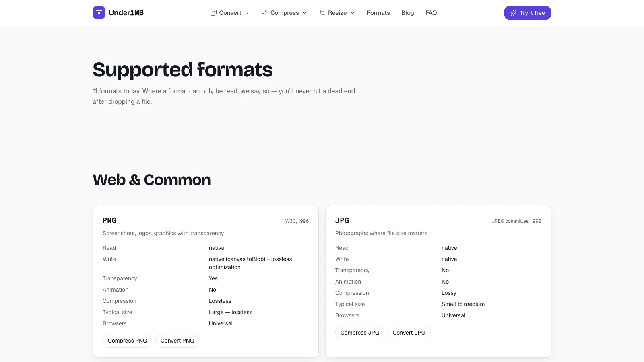Click the "Yes" transparency value in PNG card
This screenshot has width=644, height=362.
click(213, 278)
